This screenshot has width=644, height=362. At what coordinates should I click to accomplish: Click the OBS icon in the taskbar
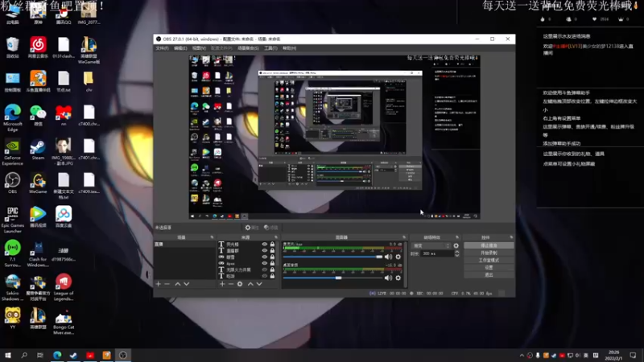pos(123,356)
